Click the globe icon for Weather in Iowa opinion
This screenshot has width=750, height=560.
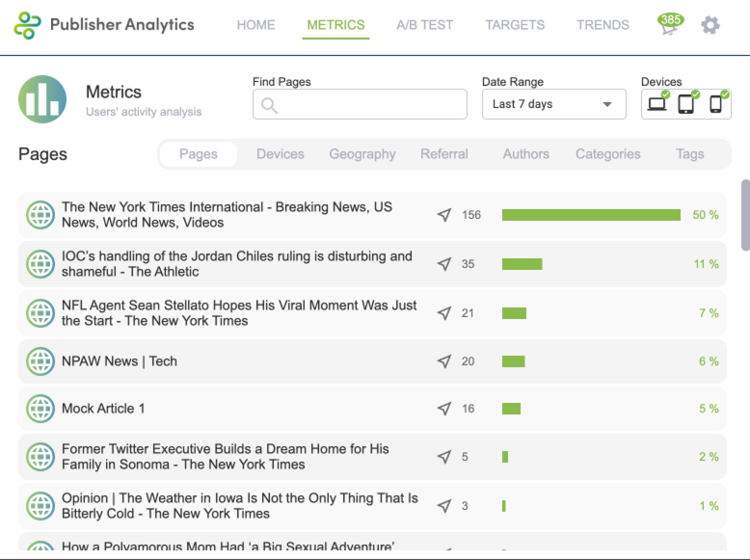click(x=40, y=506)
